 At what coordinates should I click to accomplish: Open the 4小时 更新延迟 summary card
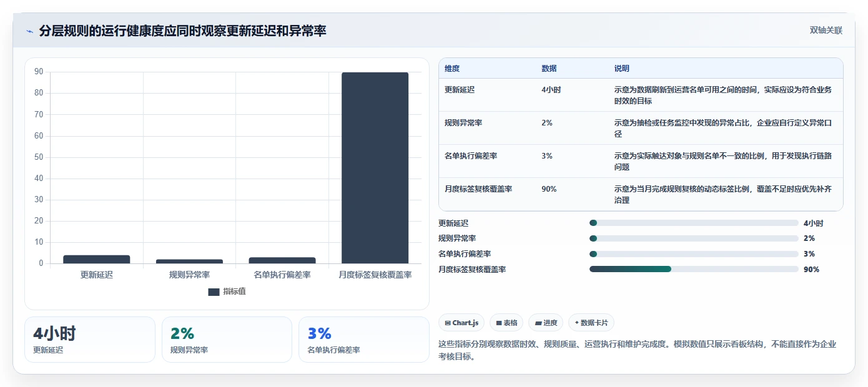tap(90, 340)
